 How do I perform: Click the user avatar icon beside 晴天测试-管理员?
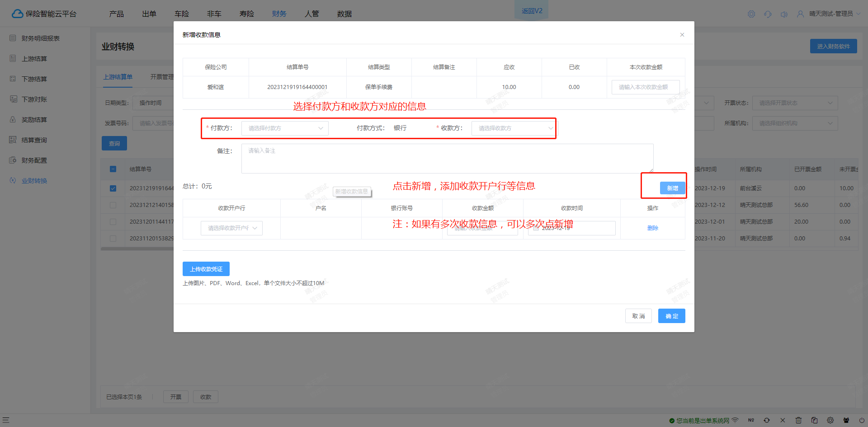[x=800, y=14]
